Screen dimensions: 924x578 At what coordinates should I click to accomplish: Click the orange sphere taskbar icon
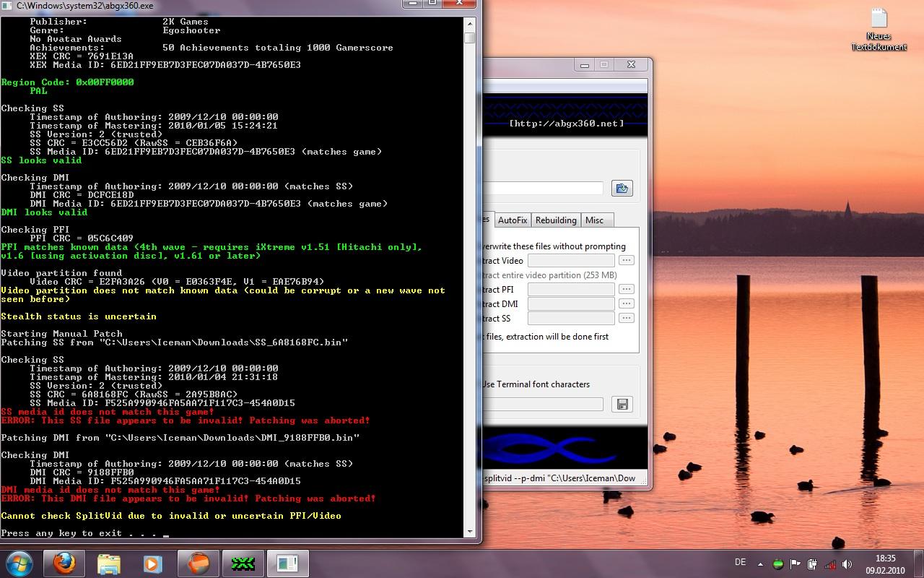pyautogui.click(x=198, y=563)
